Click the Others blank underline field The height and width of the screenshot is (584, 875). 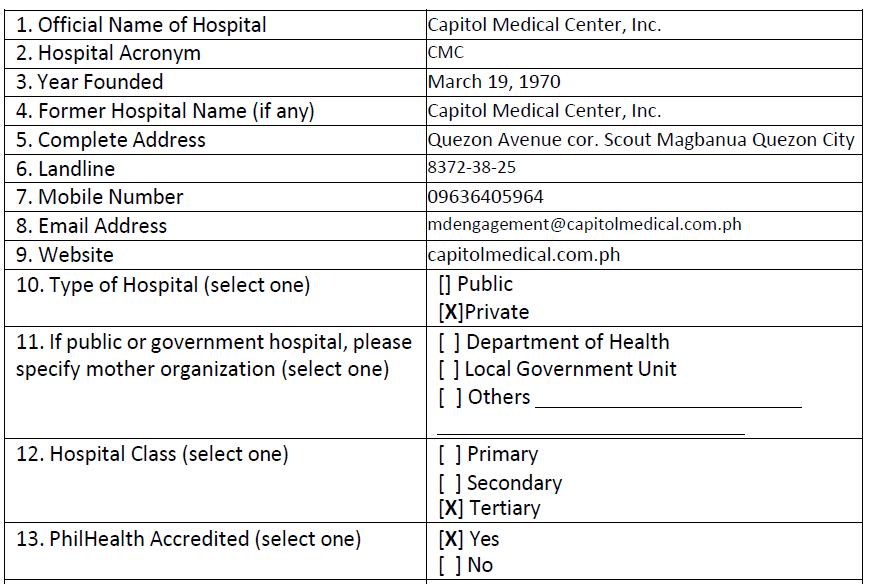tap(668, 400)
